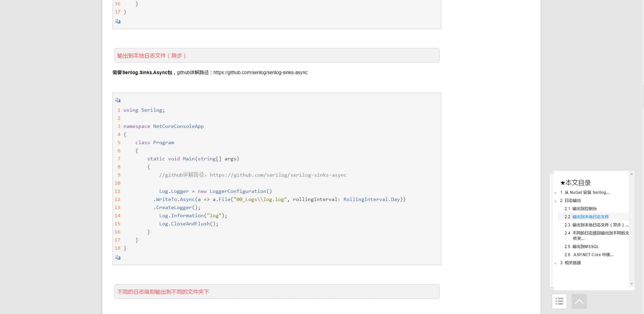Click line number 36 in upper code block
This screenshot has width=644, height=314.
pos(117,4)
